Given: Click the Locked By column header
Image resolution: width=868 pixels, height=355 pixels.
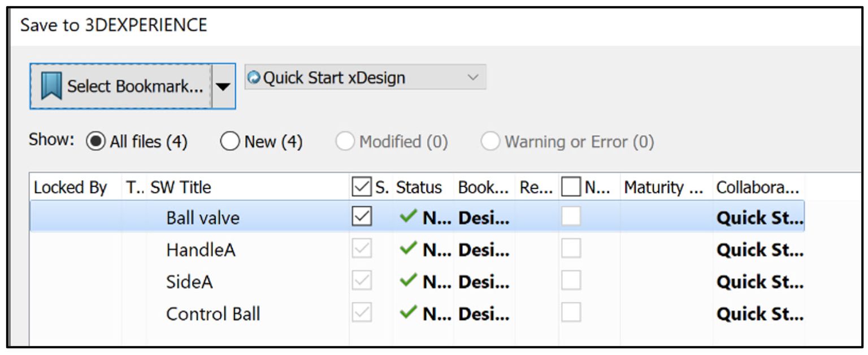Looking at the screenshot, I should click(70, 187).
